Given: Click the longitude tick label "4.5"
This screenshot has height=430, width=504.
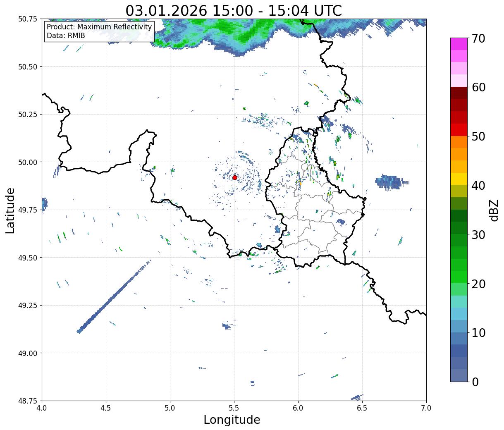Looking at the screenshot, I should point(106,408).
